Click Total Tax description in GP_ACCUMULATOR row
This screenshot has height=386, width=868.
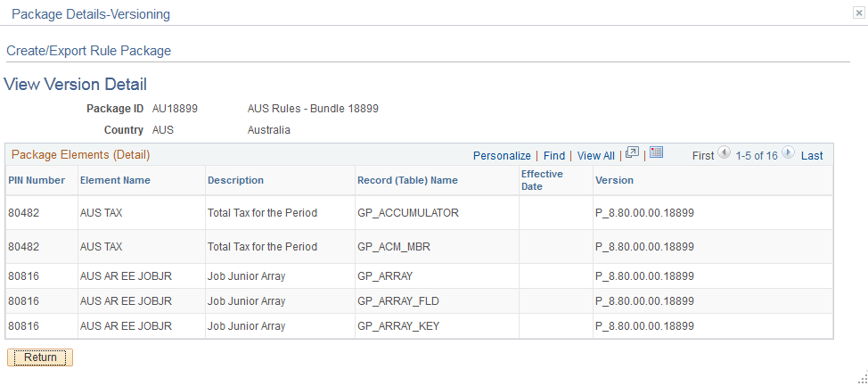coord(262,213)
